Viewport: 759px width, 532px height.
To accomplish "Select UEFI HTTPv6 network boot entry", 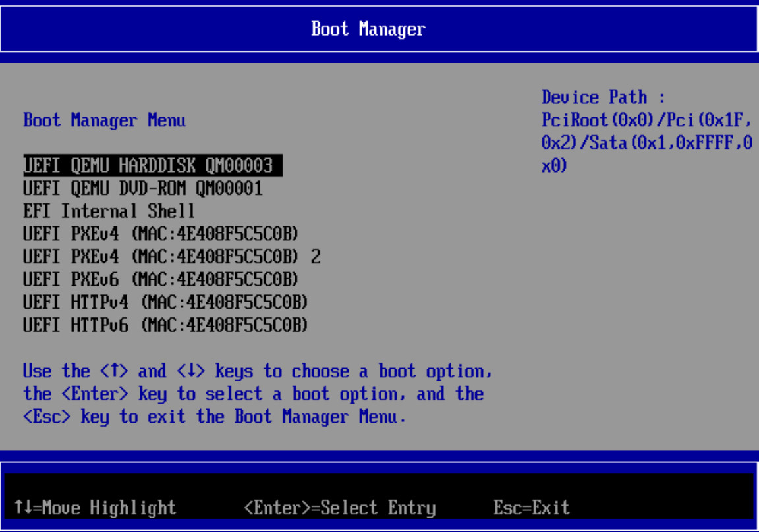I will 165,325.
